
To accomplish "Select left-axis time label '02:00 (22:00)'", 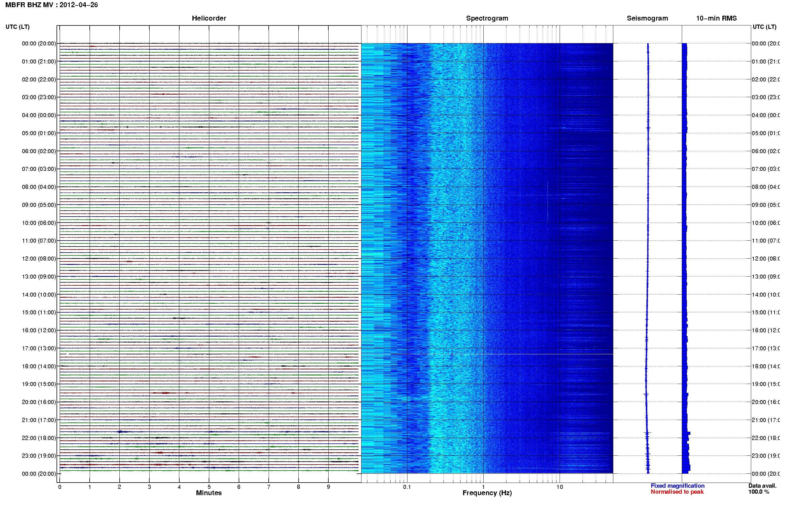I will coord(39,80).
